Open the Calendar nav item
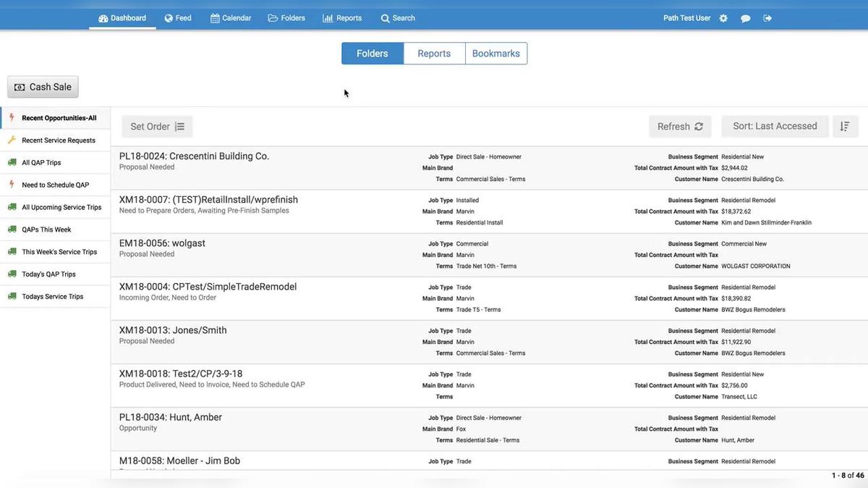 tap(231, 18)
